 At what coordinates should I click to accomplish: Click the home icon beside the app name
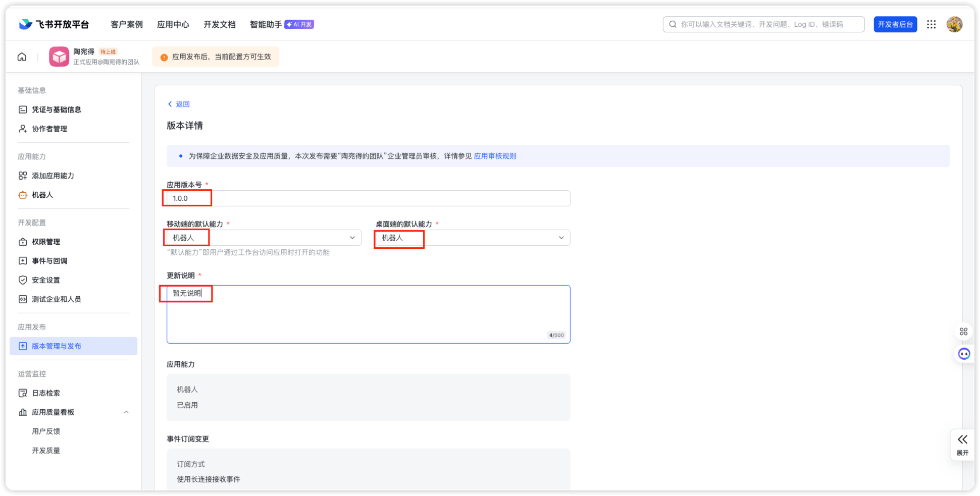point(22,57)
